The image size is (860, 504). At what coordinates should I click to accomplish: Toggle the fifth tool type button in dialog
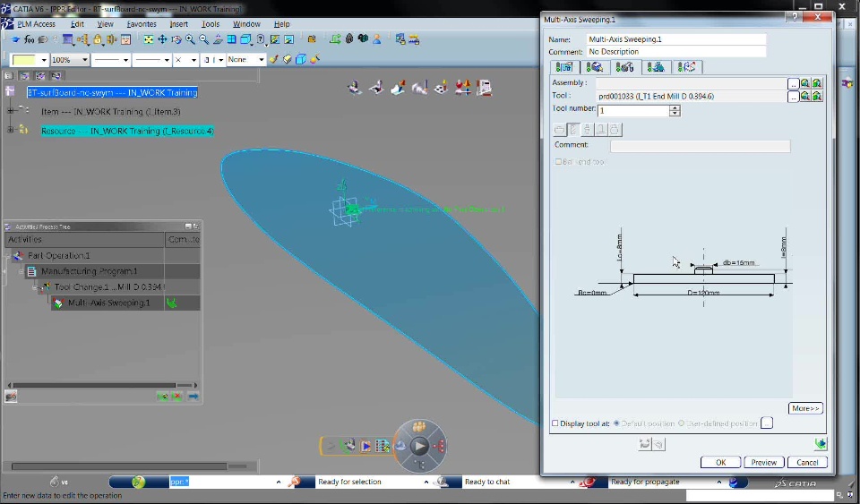[x=615, y=129]
